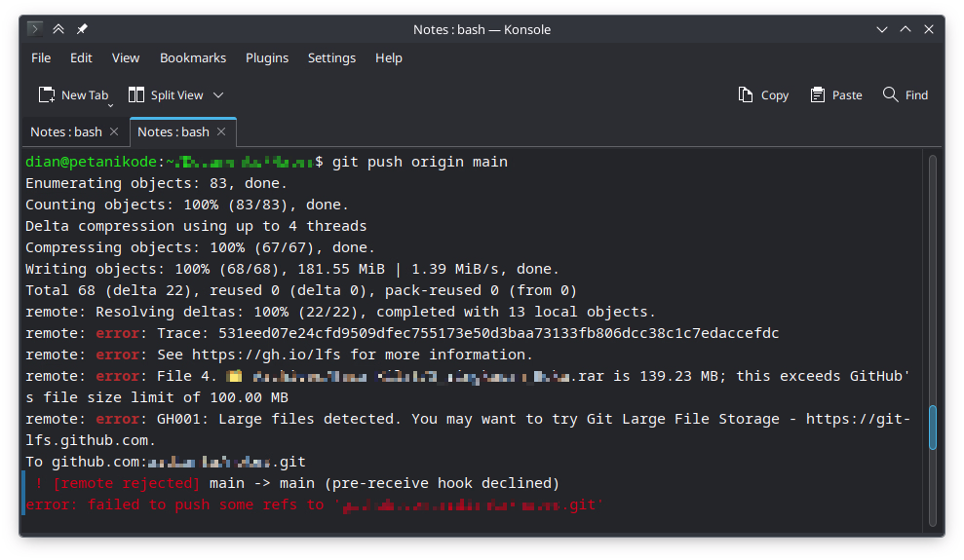Screen dimensions: 964x560
Task: Open the Plugins menu
Action: (x=267, y=57)
